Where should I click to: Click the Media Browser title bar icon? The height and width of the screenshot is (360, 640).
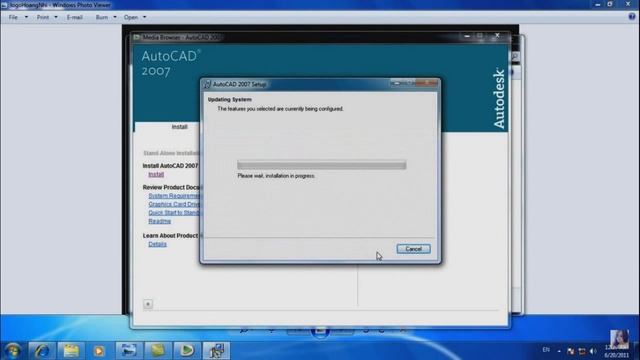tap(137, 37)
